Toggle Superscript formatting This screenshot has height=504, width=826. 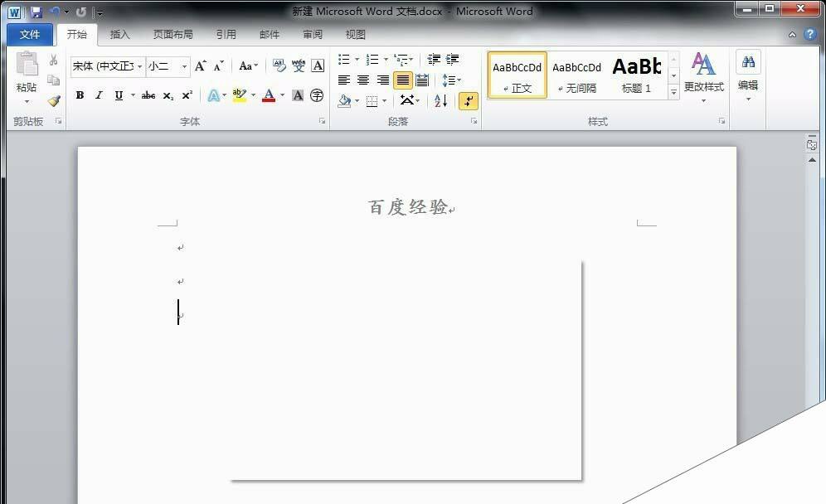point(187,95)
